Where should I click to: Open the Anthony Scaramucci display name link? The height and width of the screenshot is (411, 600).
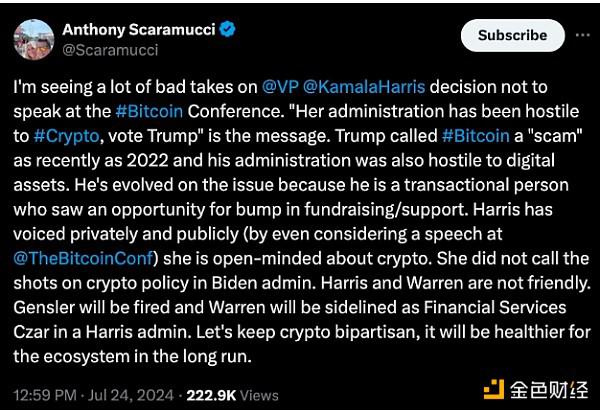(x=138, y=29)
